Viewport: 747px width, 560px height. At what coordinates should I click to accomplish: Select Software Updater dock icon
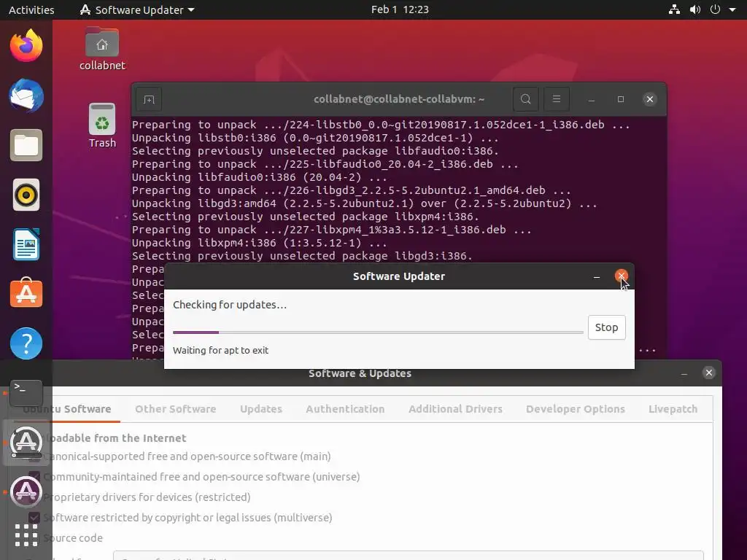click(x=26, y=443)
